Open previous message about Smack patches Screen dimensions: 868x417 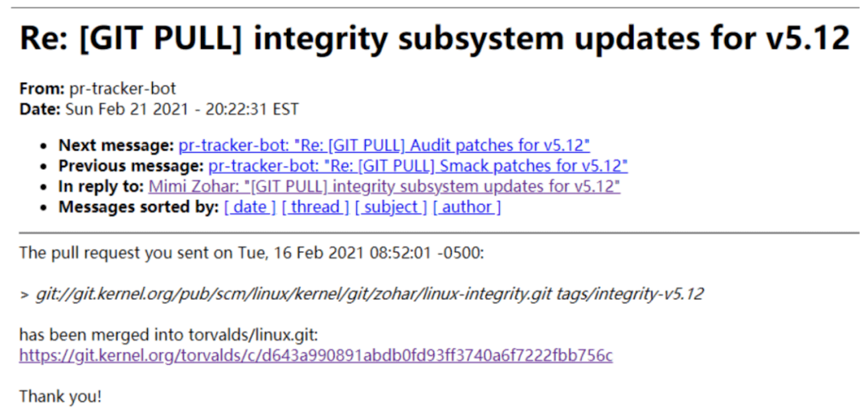[x=418, y=166]
